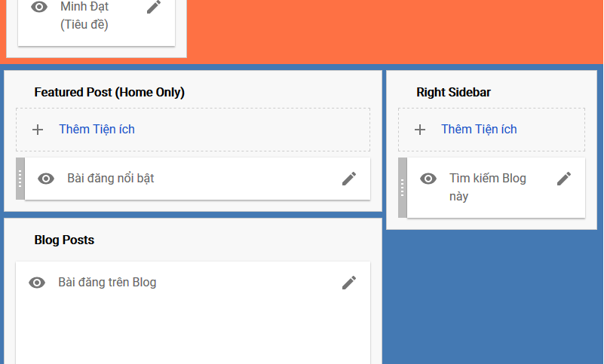The height and width of the screenshot is (364, 604).
Task: Toggle visibility of Bài đăng trên Blog gadget
Action: point(37,283)
